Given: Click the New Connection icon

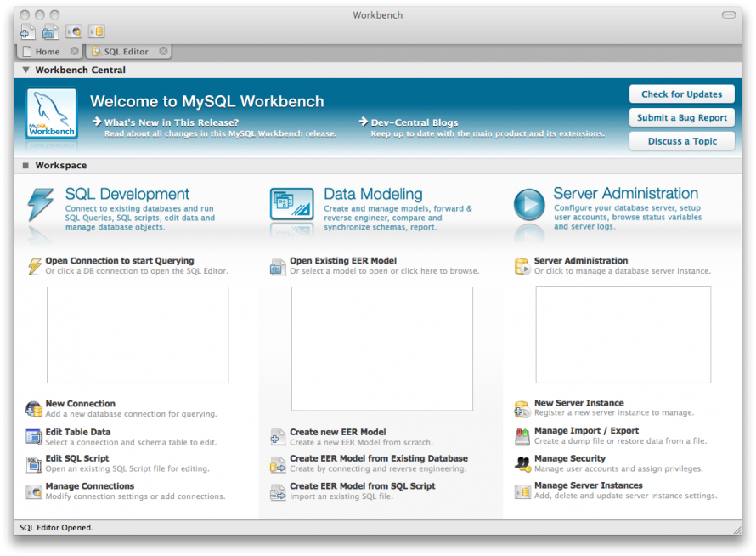Looking at the screenshot, I should point(32,407).
